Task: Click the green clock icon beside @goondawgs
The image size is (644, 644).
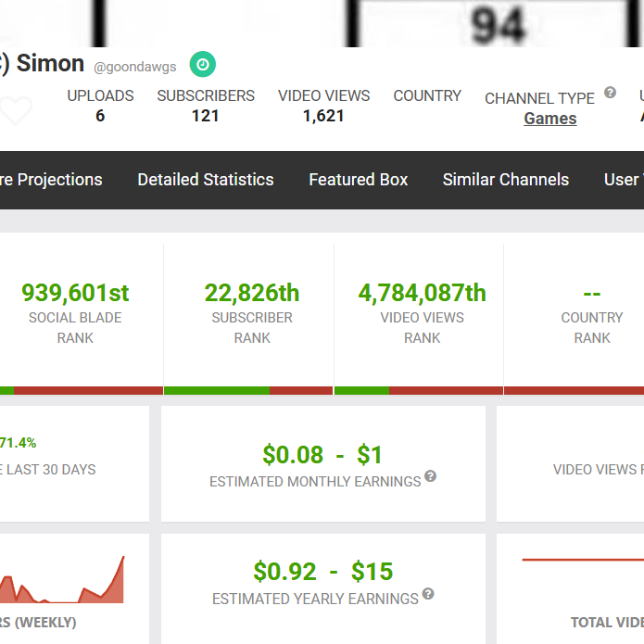Action: [x=203, y=65]
